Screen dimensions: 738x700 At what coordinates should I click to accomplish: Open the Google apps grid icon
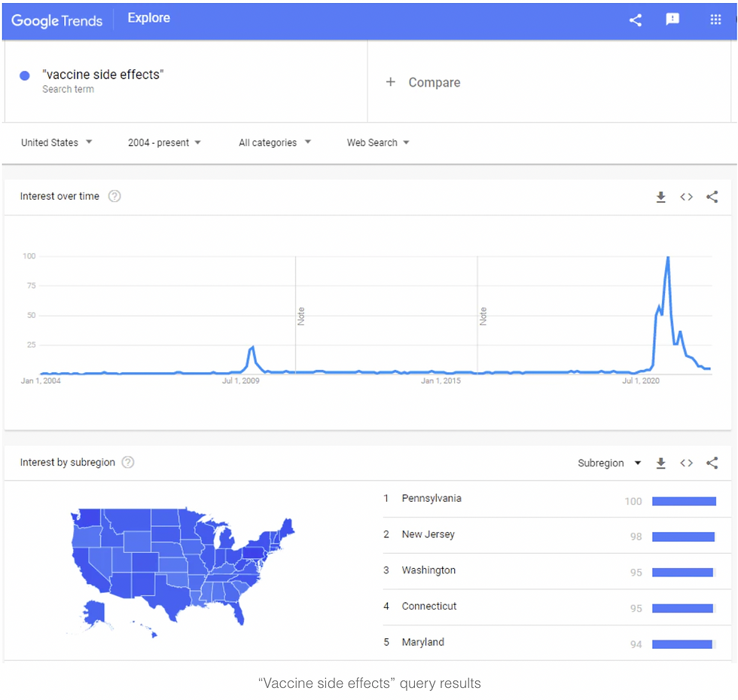click(x=715, y=20)
